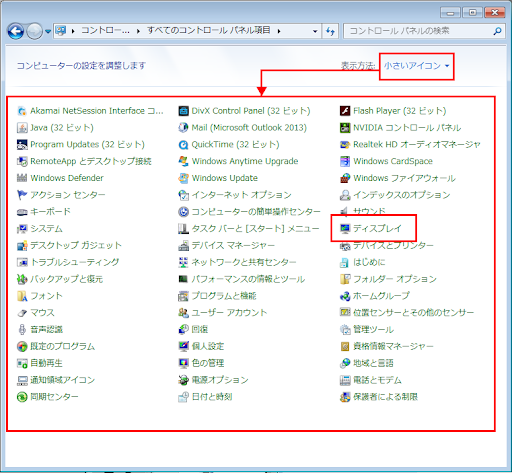Refresh the control panel view
Viewport: 512px width, 473px height.
coord(330,31)
